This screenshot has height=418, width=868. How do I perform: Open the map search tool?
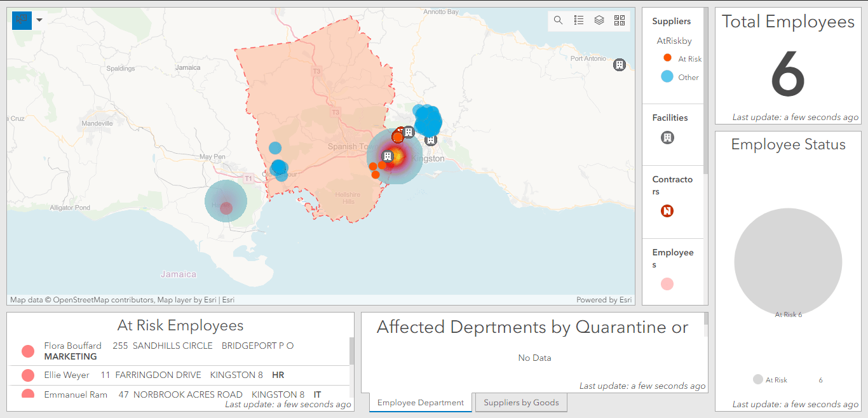pyautogui.click(x=558, y=20)
